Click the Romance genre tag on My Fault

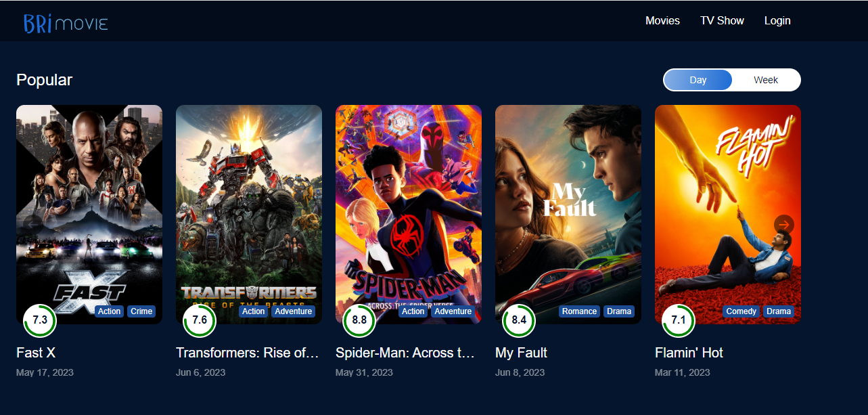coord(579,311)
